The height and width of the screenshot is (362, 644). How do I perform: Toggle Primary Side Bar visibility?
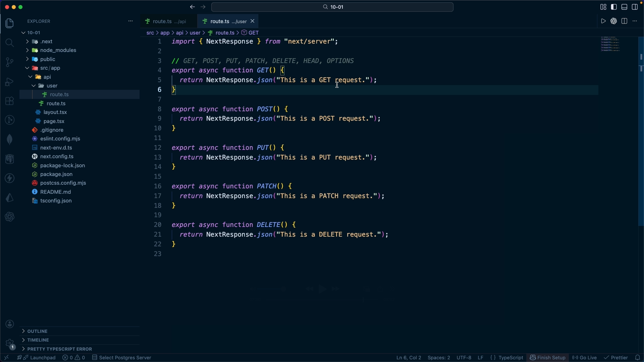(614, 7)
